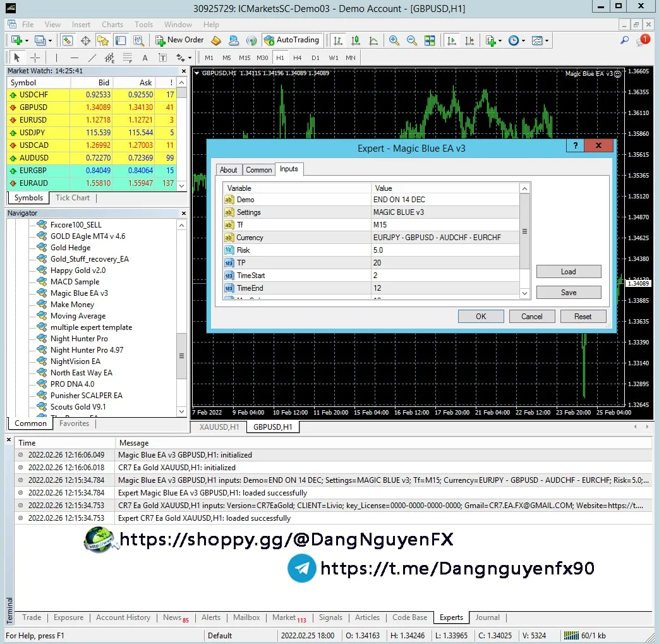Click Navigator panel scrollbar thumb
Viewport: 659px width, 644px height.
point(181,356)
